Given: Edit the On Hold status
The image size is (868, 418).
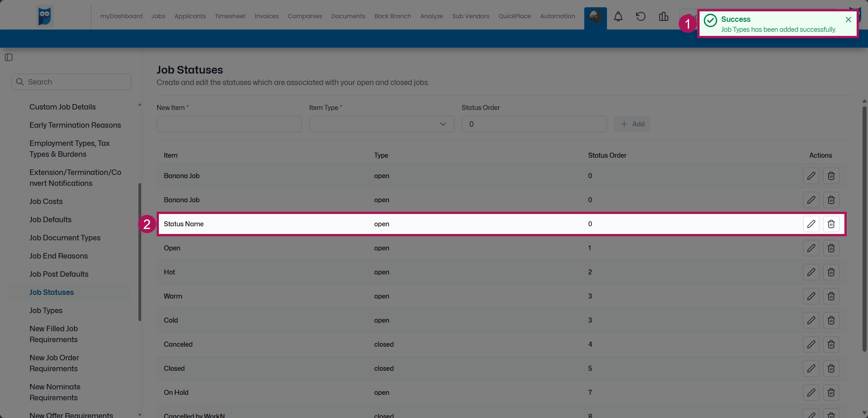Looking at the screenshot, I should tap(811, 393).
